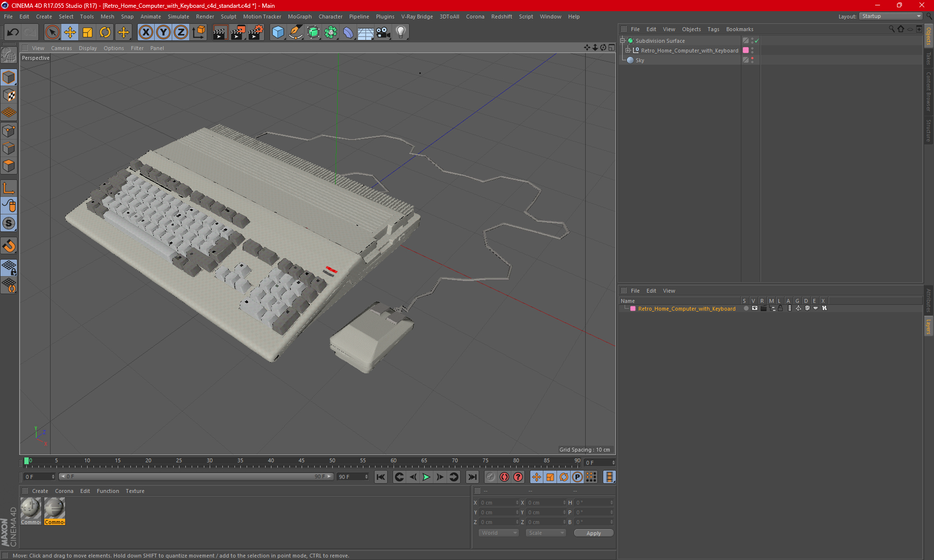934x560 pixels.
Task: Switch to Texture mode checkered icon
Action: coord(9,95)
